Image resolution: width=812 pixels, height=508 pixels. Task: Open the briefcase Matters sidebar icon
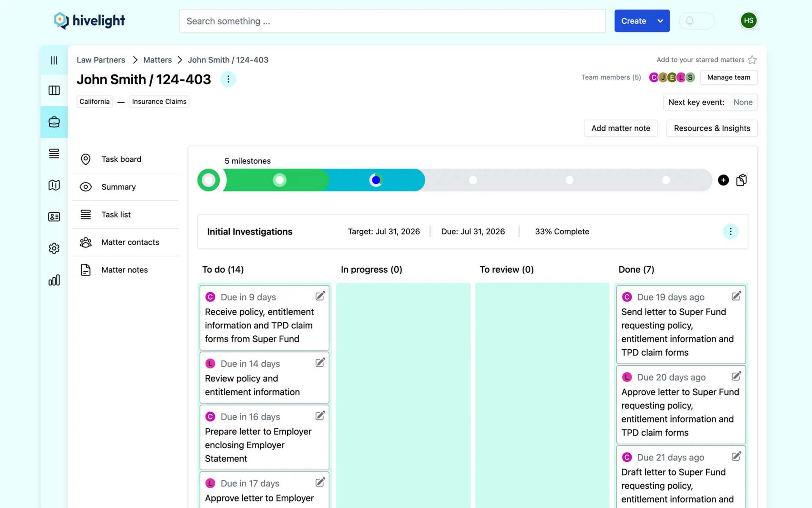[x=54, y=122]
